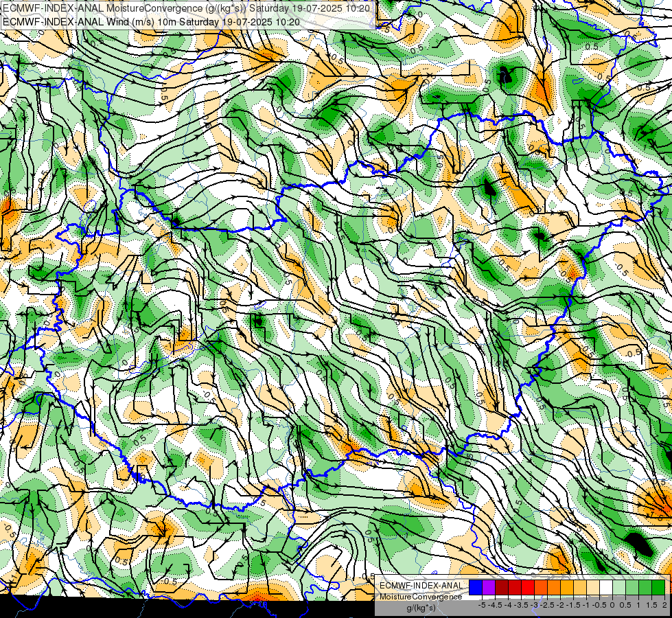Click the darkest red swatch next to purple

click(x=502, y=588)
